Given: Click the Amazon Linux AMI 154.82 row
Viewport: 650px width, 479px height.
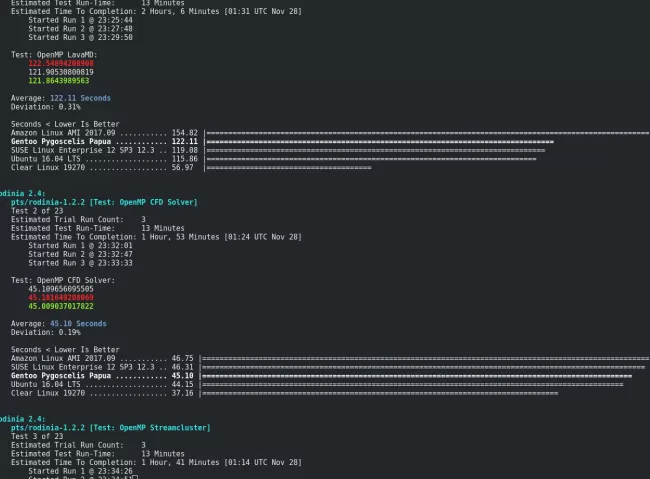Looking at the screenshot, I should tap(330, 133).
